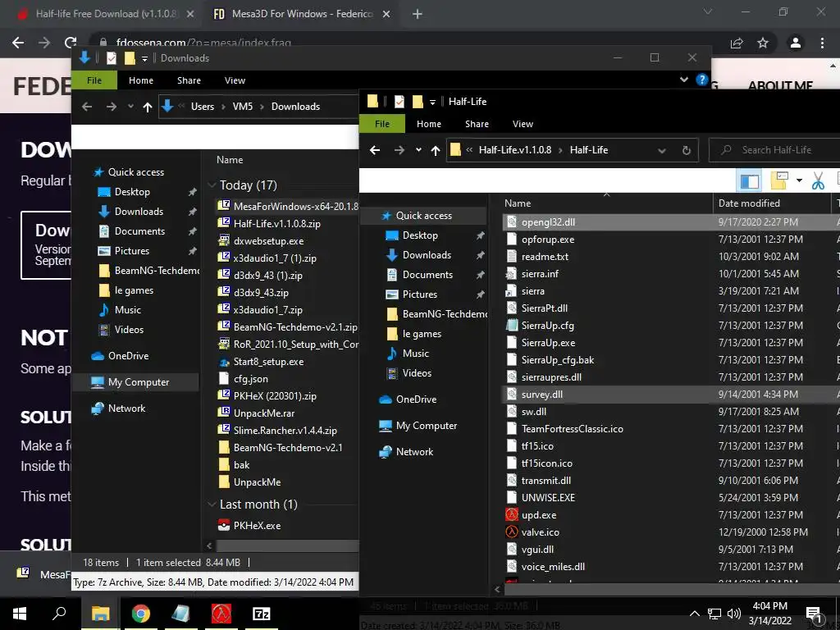Go back in the Downloads window
The width and height of the screenshot is (840, 630).
[x=87, y=107]
